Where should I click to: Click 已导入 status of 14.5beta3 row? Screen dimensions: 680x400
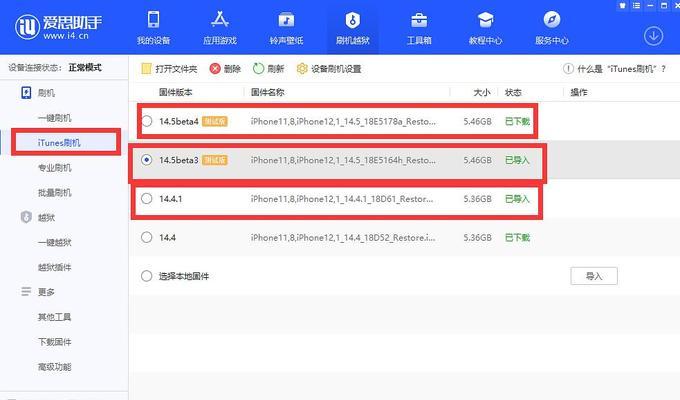pyautogui.click(x=517, y=160)
